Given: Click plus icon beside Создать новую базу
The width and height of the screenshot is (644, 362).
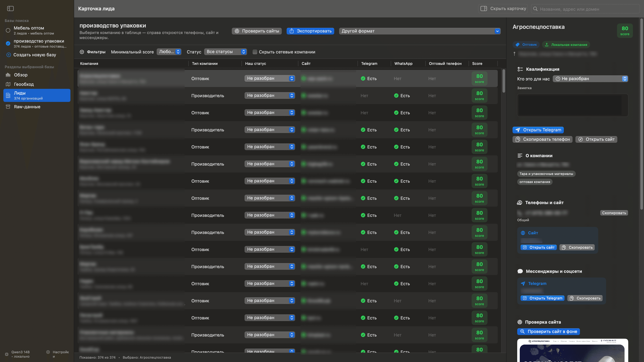Looking at the screenshot, I should pyautogui.click(x=9, y=55).
